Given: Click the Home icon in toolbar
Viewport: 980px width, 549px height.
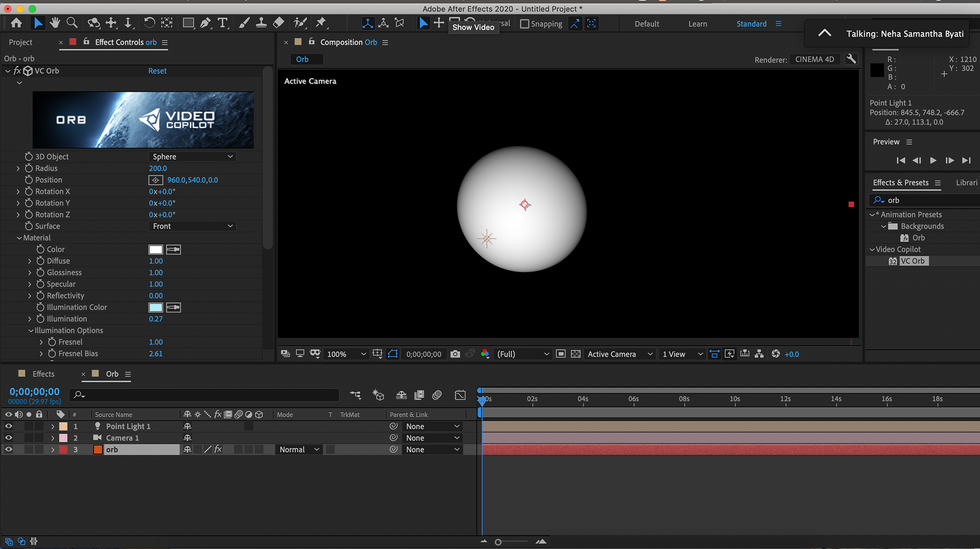Looking at the screenshot, I should [16, 23].
